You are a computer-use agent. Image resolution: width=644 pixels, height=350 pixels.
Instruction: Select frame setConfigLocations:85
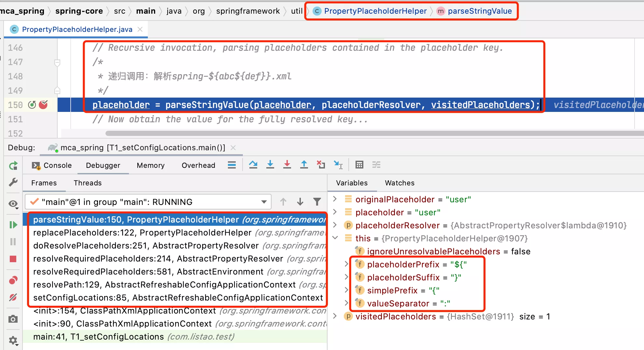coord(175,298)
